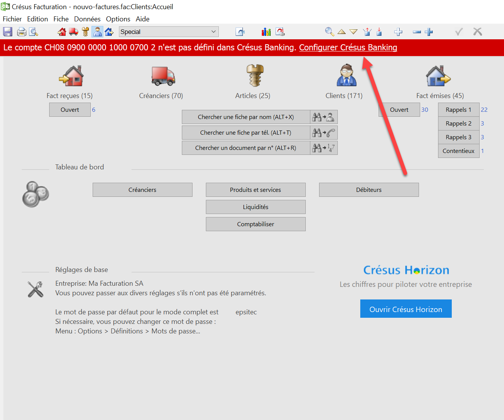Screen dimensions: 504x420
Task: Open Fact reçues large house icon
Action: pos(71,76)
